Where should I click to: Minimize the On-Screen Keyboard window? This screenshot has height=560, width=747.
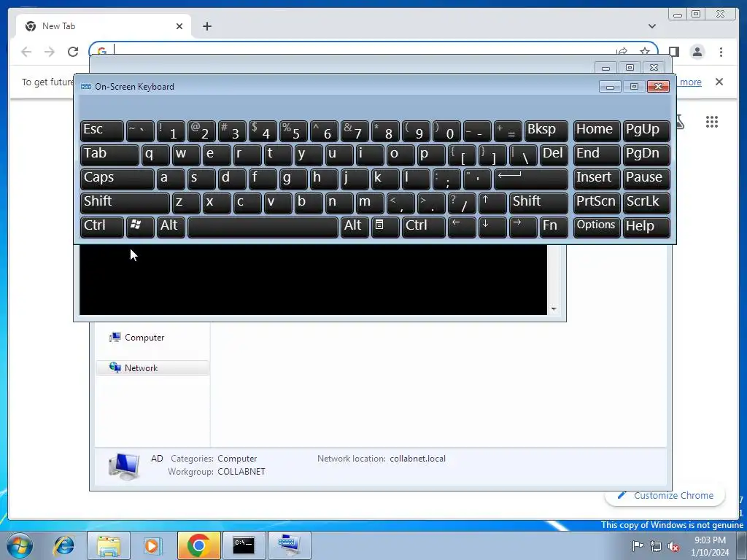tap(610, 87)
